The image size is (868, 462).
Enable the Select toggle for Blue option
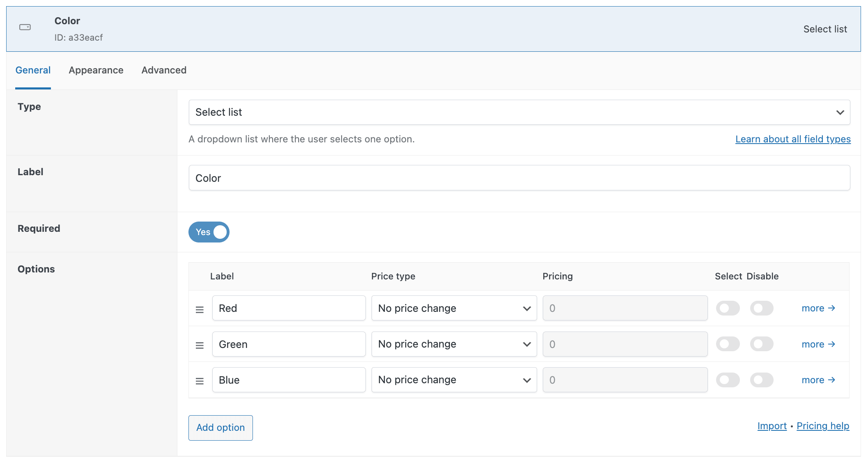point(728,380)
